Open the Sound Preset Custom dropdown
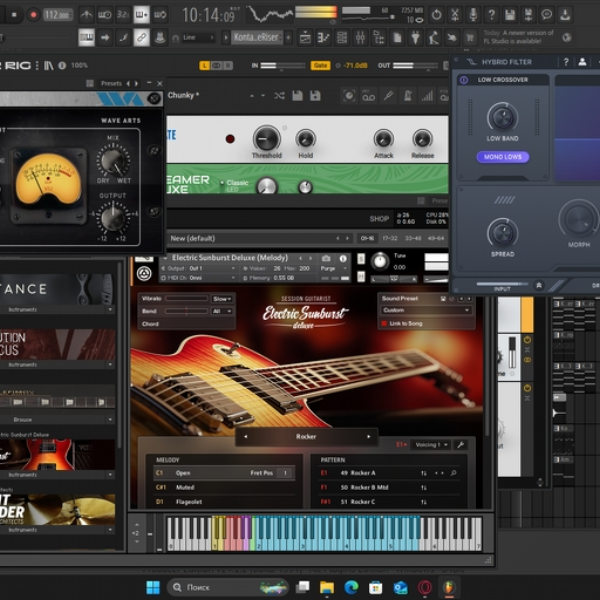 tap(426, 310)
